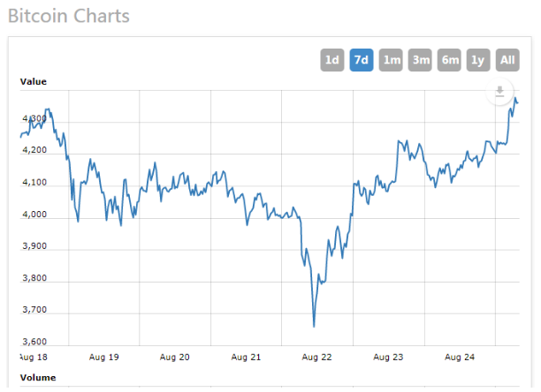
Task: Click the 4,000 value axis label
Action: tap(33, 215)
